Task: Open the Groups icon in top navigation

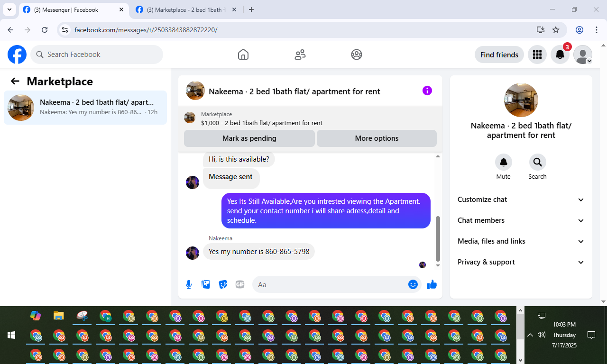Action: click(357, 55)
